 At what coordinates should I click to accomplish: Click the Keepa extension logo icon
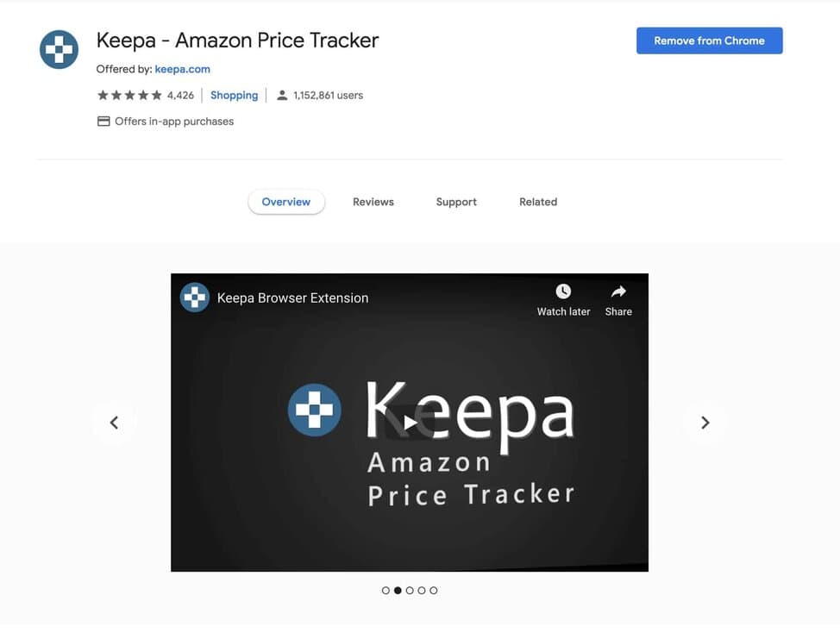pos(59,49)
